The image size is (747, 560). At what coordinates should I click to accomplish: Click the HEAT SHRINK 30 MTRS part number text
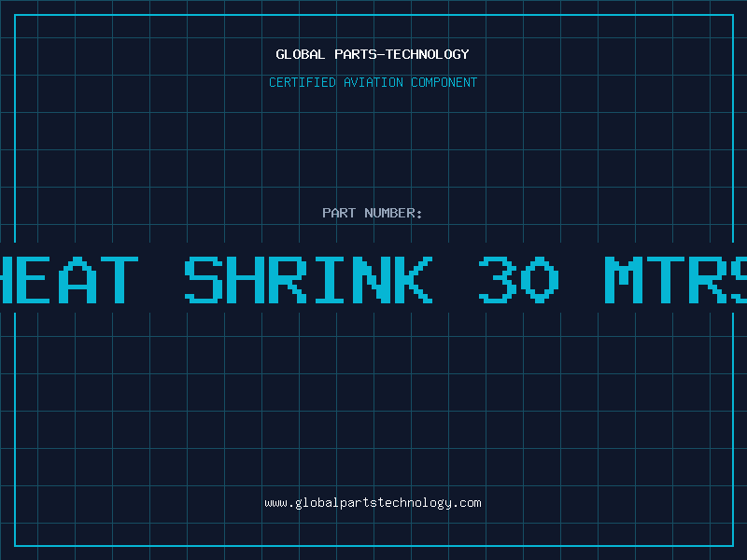click(373, 279)
